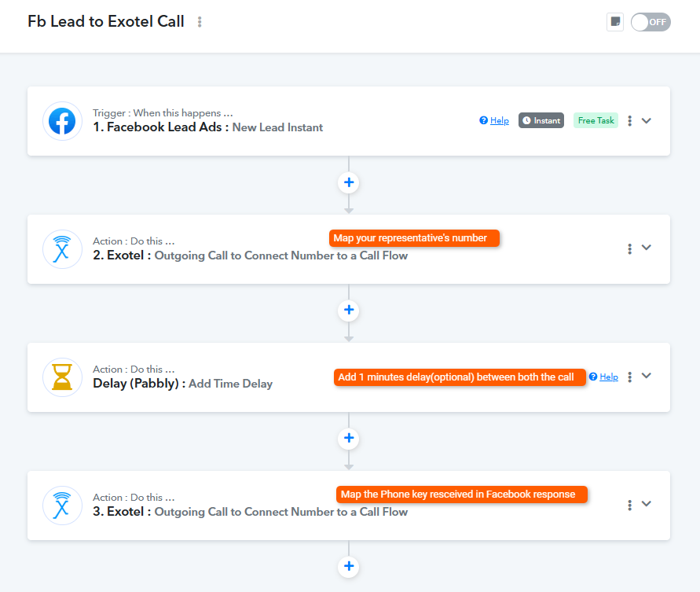Open workflow title three-dot menu
Screen dimensions: 700x592
coord(200,22)
